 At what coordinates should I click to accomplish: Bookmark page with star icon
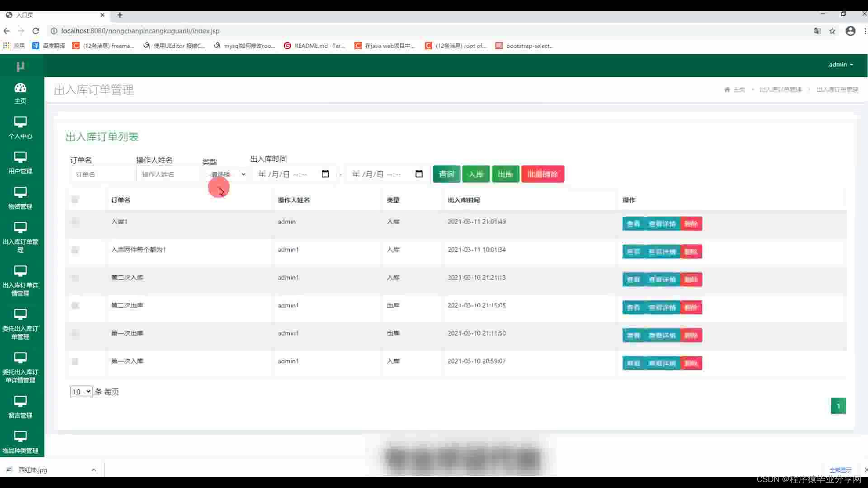coord(832,31)
